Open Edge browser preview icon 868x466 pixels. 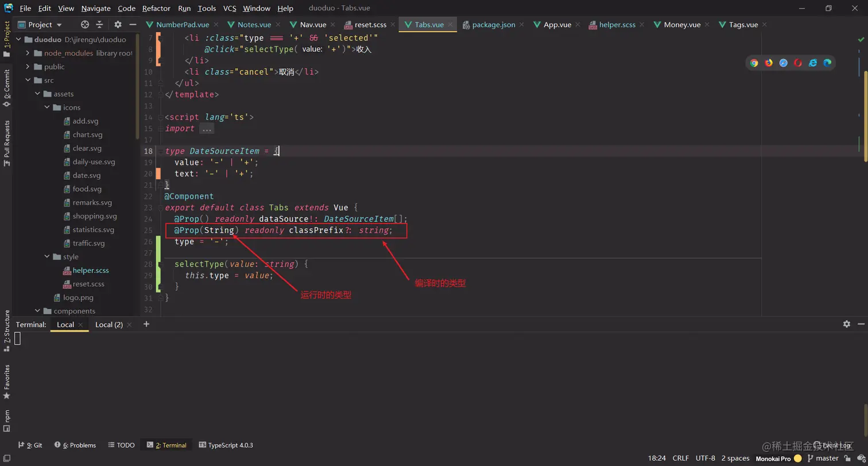click(827, 63)
